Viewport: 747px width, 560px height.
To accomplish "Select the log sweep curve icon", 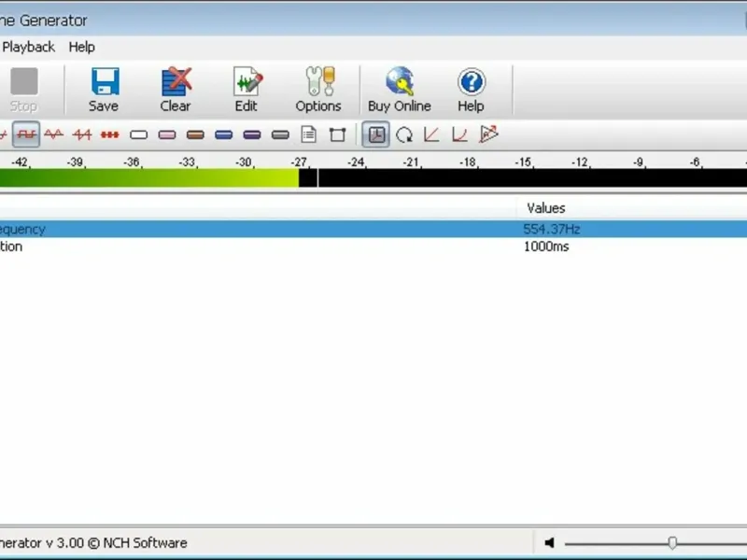I will pos(459,134).
